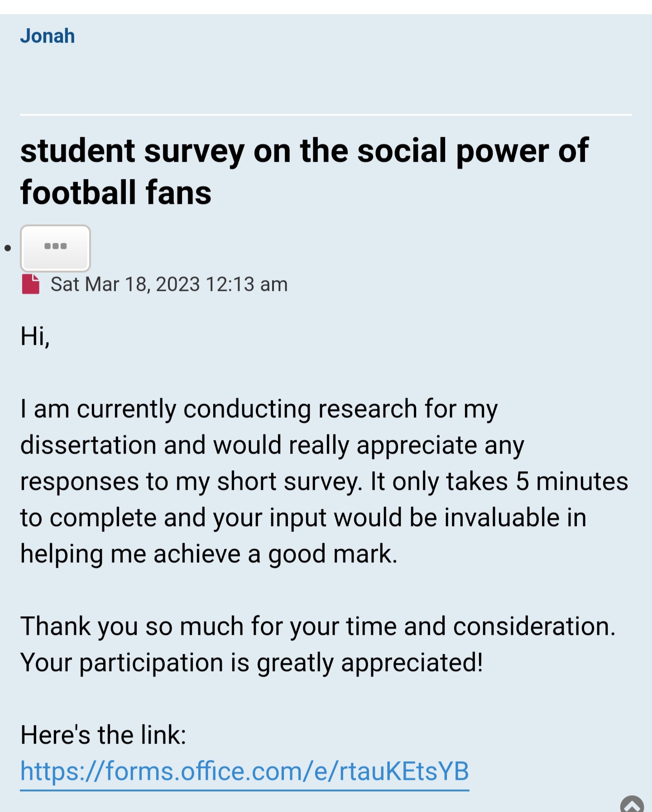
Task: Click the word "dissertation" in the post
Action: tap(88, 445)
